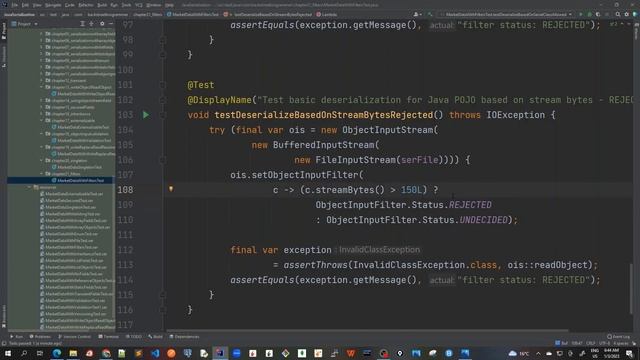Click the editor horizontal scrollbar
Viewport: 640px width, 360px height.
point(367,330)
